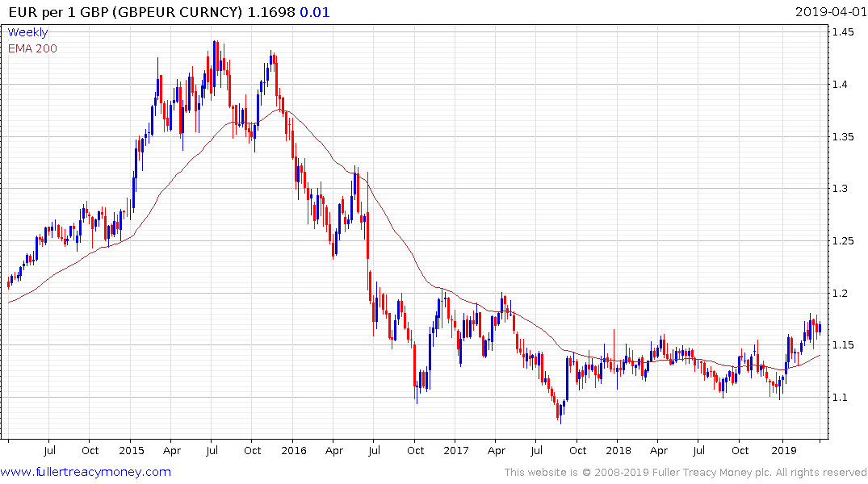
Task: Click the 1.15 price axis label
Action: (x=842, y=345)
